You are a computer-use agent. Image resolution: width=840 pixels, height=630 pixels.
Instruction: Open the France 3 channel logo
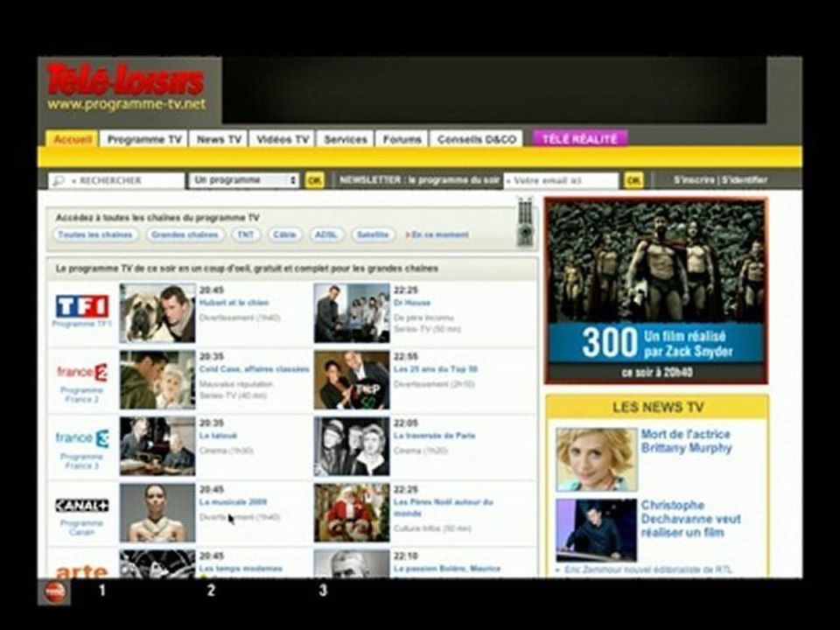(x=82, y=438)
